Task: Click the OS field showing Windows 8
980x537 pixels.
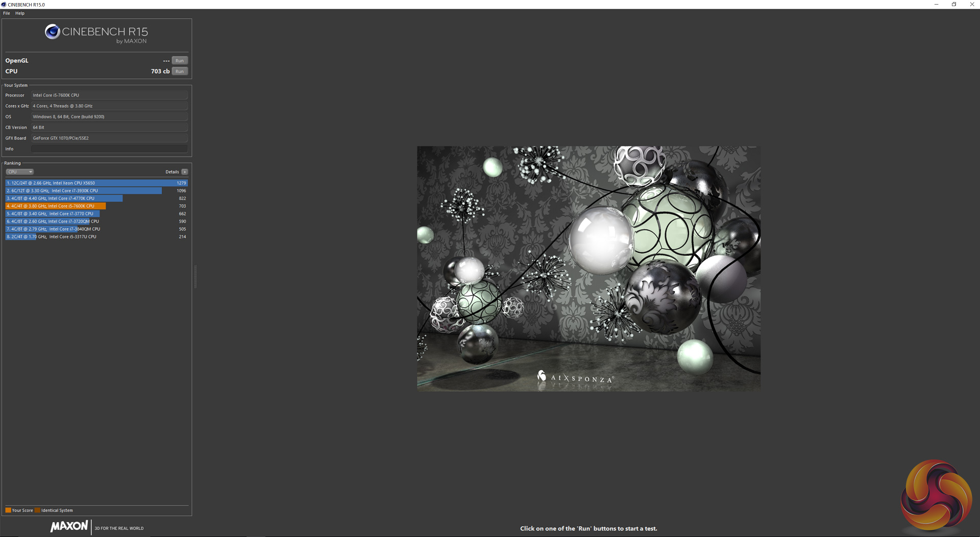Action: (109, 117)
